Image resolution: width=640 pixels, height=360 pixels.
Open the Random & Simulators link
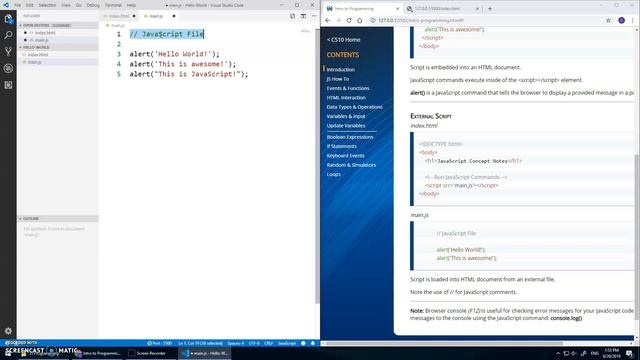351,165
